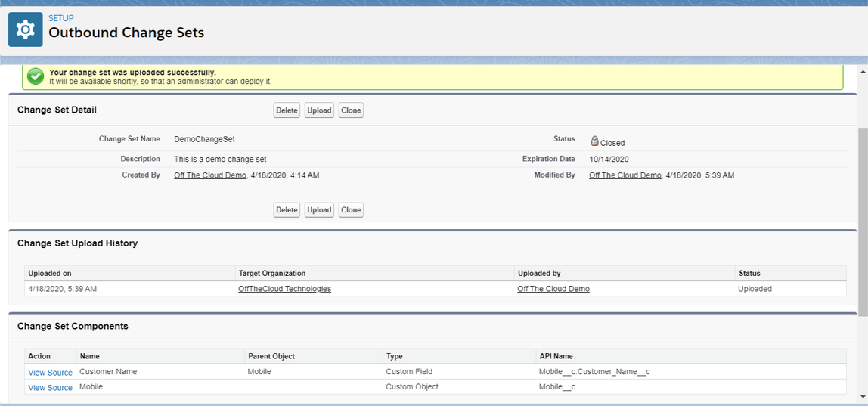The height and width of the screenshot is (406, 868).
Task: Click the Setup gear icon
Action: [x=26, y=29]
